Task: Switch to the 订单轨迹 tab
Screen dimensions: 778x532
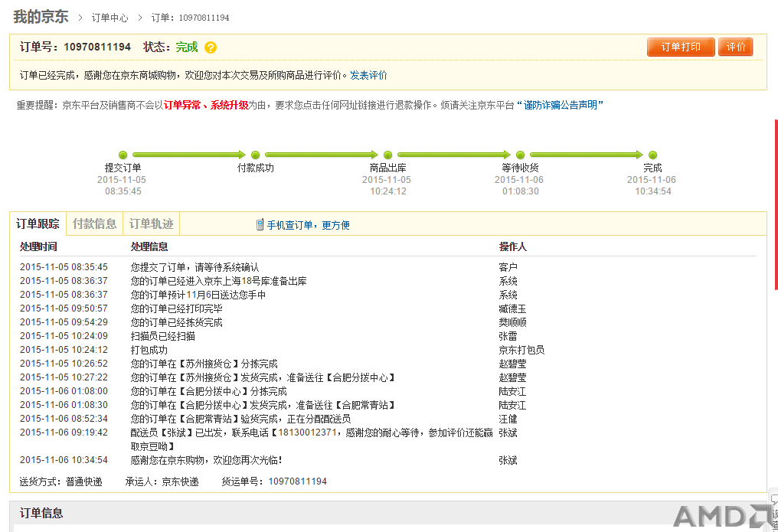Action: pyautogui.click(x=152, y=224)
